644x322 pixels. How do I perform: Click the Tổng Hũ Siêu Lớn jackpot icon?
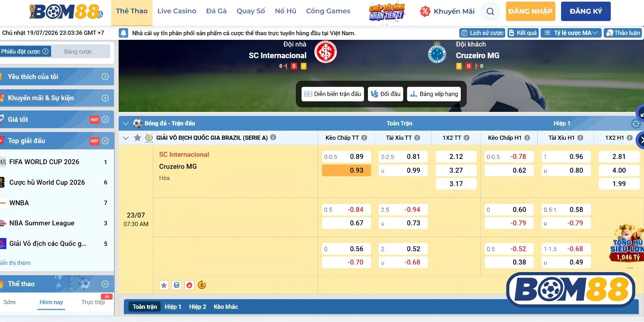(627, 244)
